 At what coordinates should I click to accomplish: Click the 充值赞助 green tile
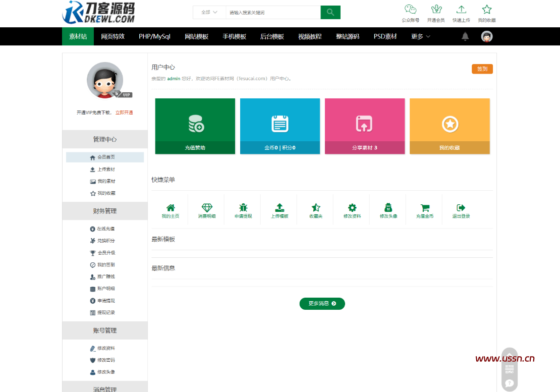click(x=195, y=126)
